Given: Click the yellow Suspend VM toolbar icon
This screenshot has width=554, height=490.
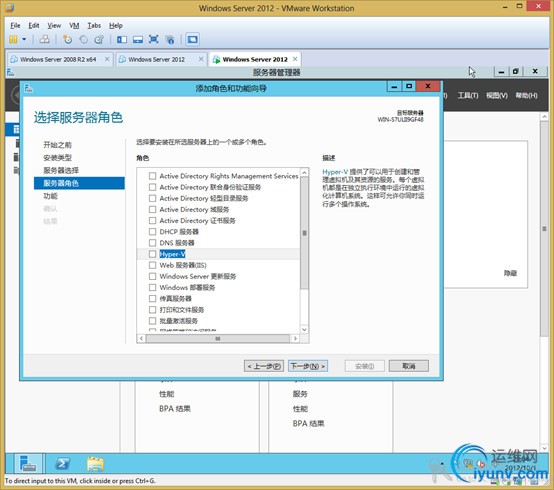Looking at the screenshot, I should point(13,39).
